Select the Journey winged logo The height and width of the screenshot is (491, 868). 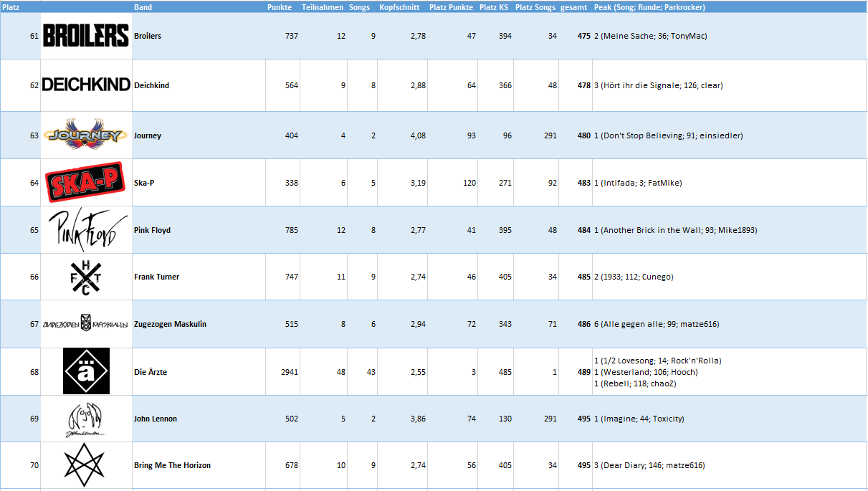tap(86, 134)
